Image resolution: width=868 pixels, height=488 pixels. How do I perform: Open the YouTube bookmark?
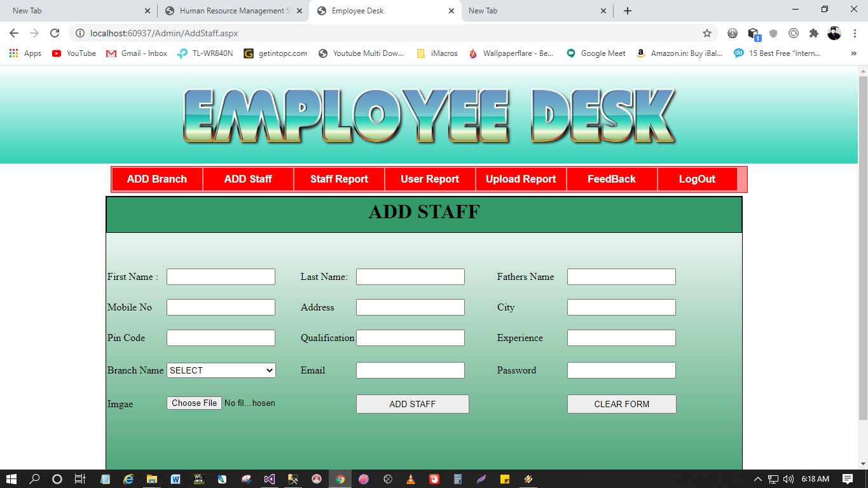tap(74, 53)
